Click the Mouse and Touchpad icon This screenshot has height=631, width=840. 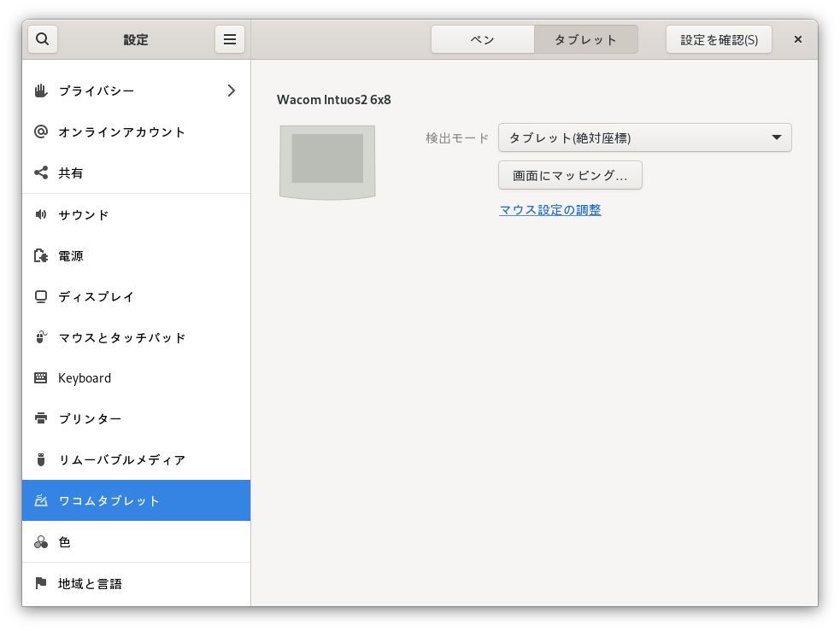click(x=41, y=337)
